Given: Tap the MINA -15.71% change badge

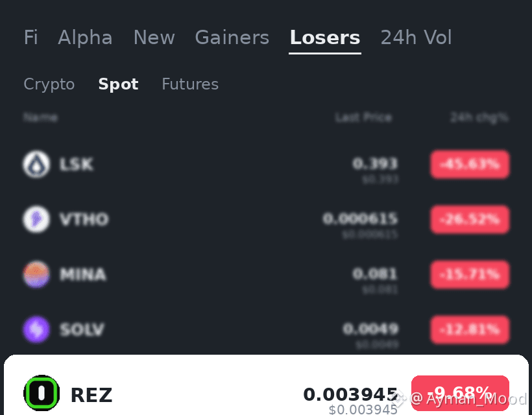Looking at the screenshot, I should [x=470, y=274].
